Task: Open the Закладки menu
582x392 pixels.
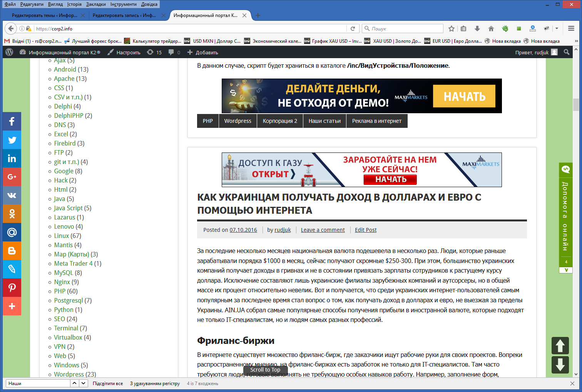Action: (x=96, y=4)
